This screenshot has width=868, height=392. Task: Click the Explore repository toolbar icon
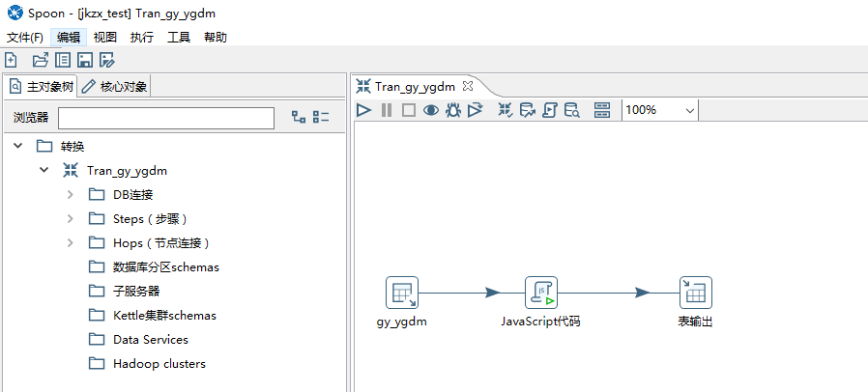[x=63, y=60]
